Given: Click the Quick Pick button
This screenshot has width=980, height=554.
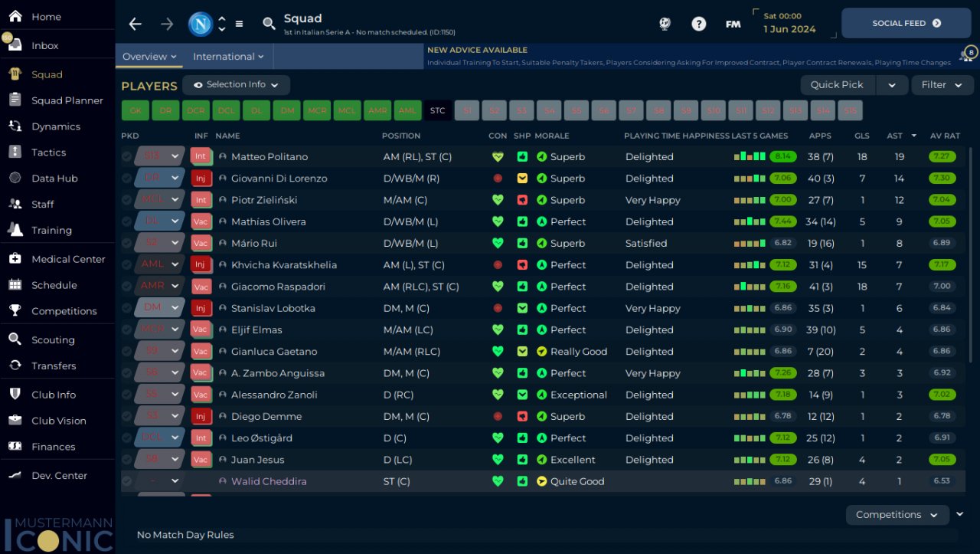Looking at the screenshot, I should 837,85.
